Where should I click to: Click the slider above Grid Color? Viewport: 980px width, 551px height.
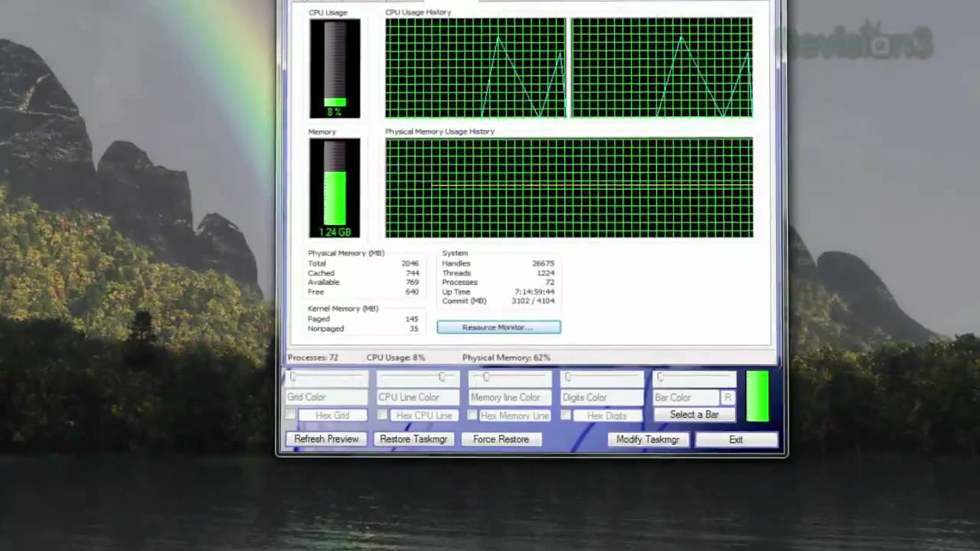[327, 377]
